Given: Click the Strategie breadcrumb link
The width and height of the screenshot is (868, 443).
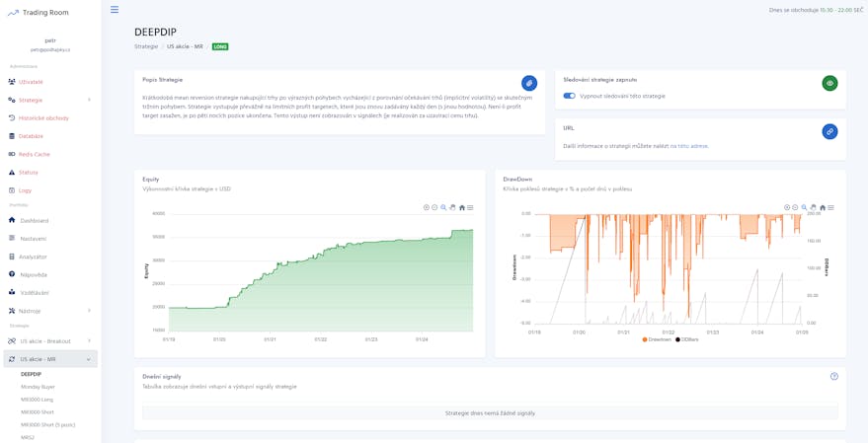Looking at the screenshot, I should click(x=146, y=46).
